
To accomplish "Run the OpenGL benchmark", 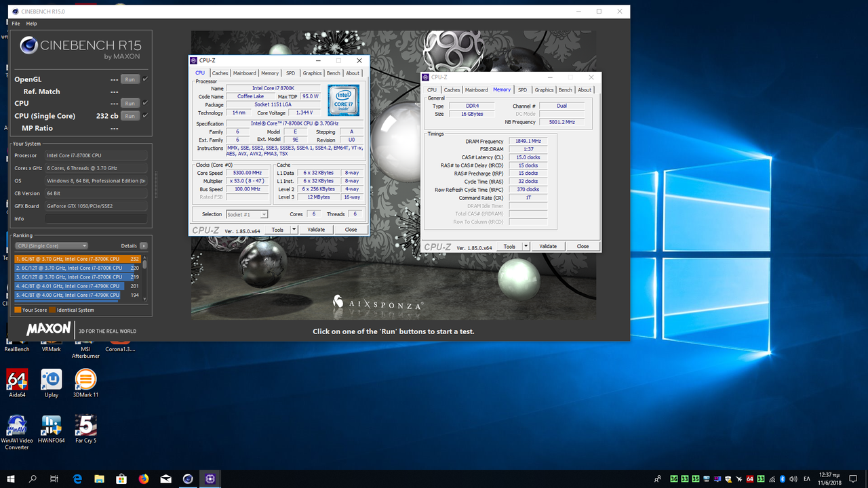I will tap(130, 79).
